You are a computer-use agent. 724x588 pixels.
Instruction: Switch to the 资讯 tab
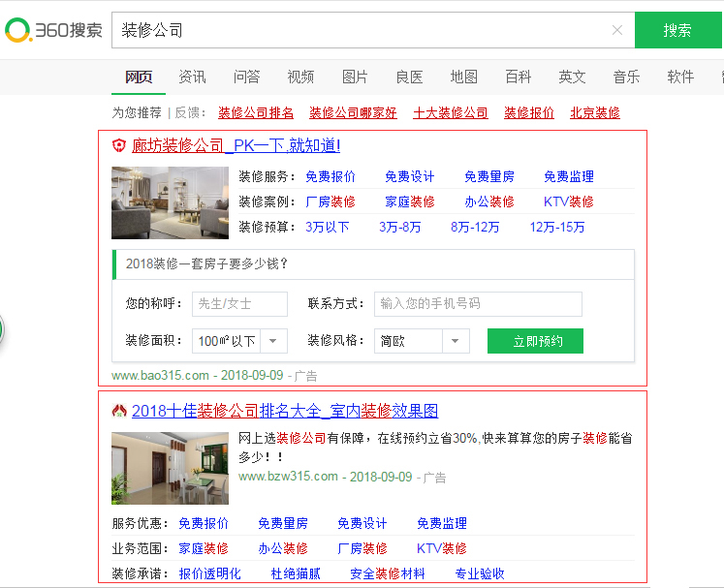click(x=192, y=77)
